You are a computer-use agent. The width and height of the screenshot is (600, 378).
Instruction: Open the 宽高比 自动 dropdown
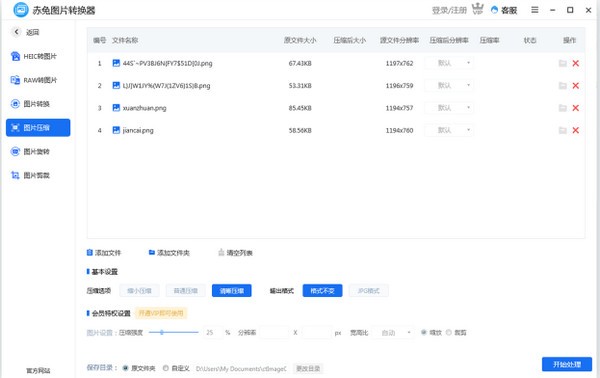pos(393,333)
